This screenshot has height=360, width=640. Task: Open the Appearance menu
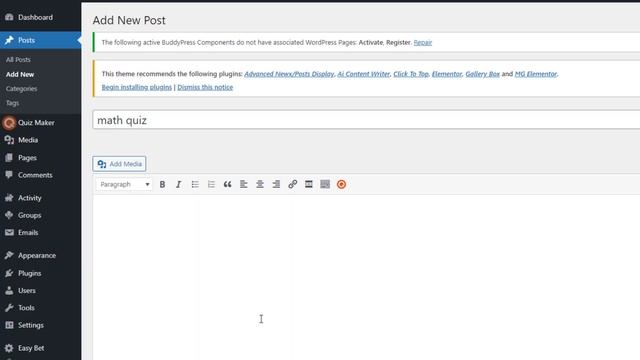point(37,256)
